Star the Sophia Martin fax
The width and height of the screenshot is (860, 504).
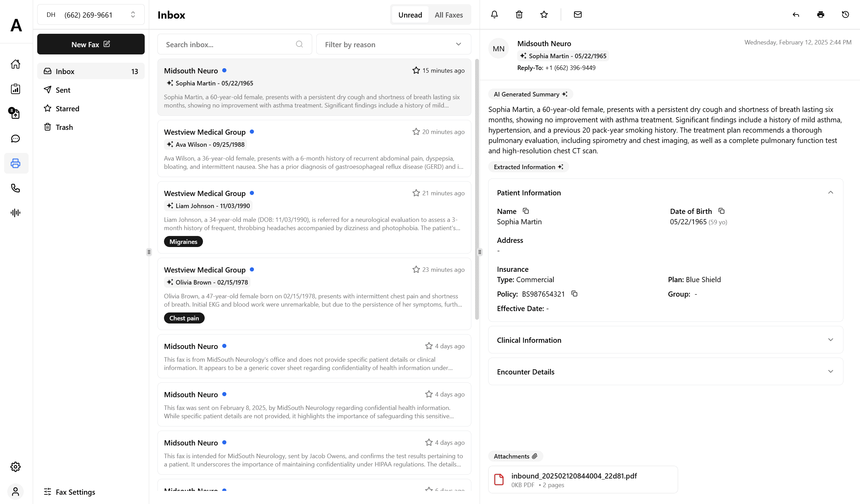415,70
